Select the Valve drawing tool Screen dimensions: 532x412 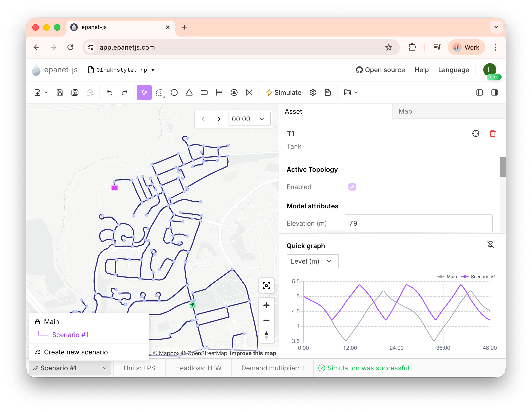point(249,92)
